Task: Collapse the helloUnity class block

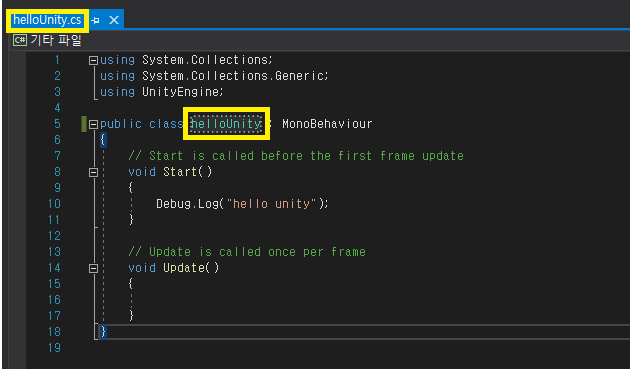Action: tap(93, 124)
